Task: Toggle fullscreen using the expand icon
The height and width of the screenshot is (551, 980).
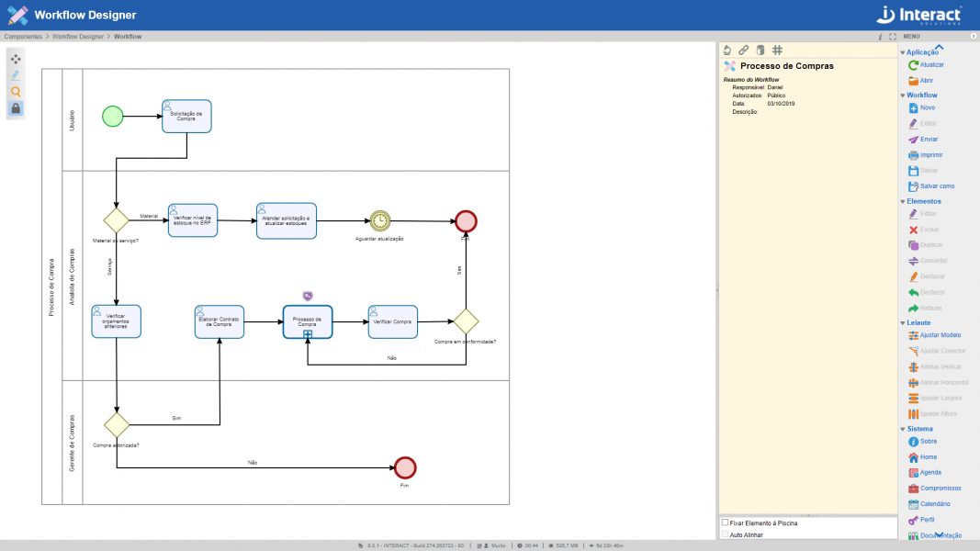Action: click(x=893, y=37)
